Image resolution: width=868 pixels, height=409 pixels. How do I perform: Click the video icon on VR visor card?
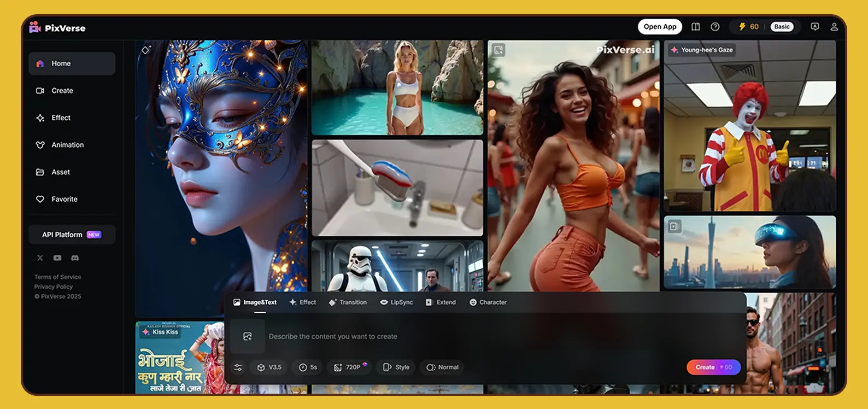point(675,226)
